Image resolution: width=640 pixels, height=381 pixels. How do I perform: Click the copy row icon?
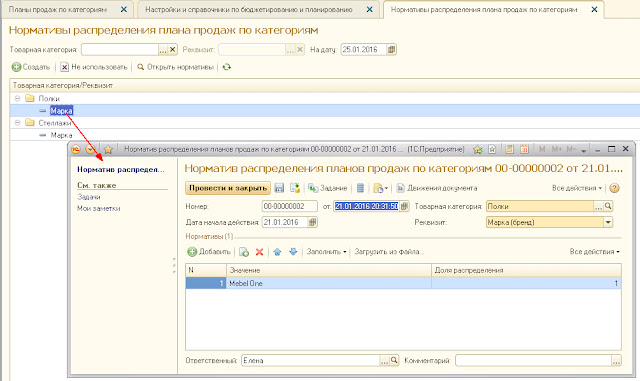[244, 252]
